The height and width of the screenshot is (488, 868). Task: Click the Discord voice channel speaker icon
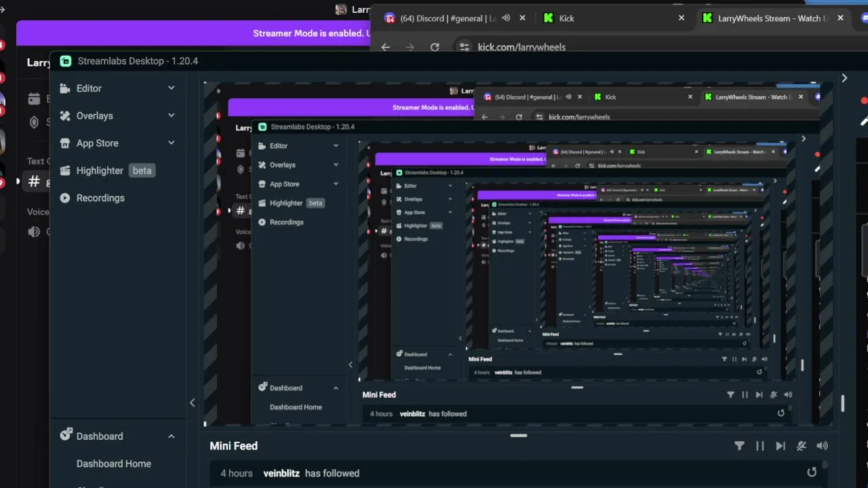(x=34, y=232)
